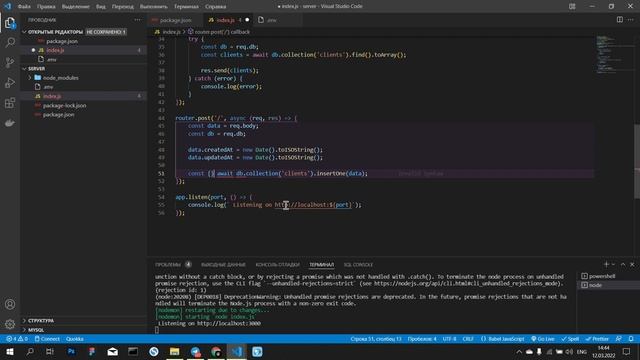Switch to the Debug Console tab
The width and height of the screenshot is (640, 360).
278,264
